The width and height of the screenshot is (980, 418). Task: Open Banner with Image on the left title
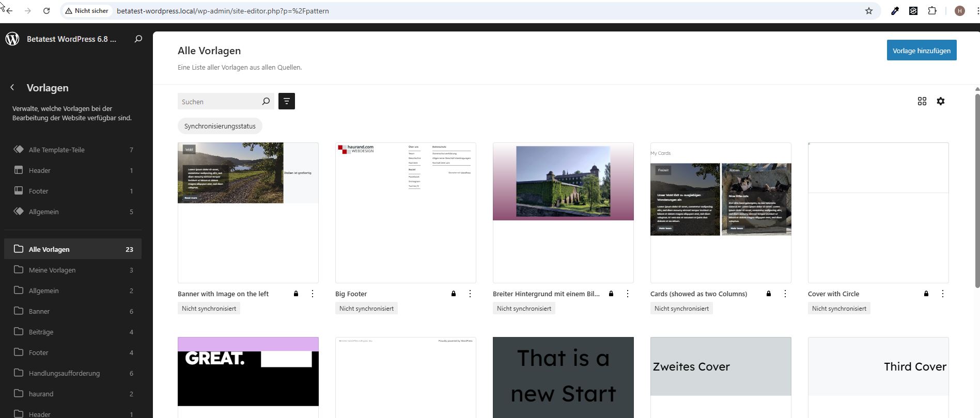point(223,294)
